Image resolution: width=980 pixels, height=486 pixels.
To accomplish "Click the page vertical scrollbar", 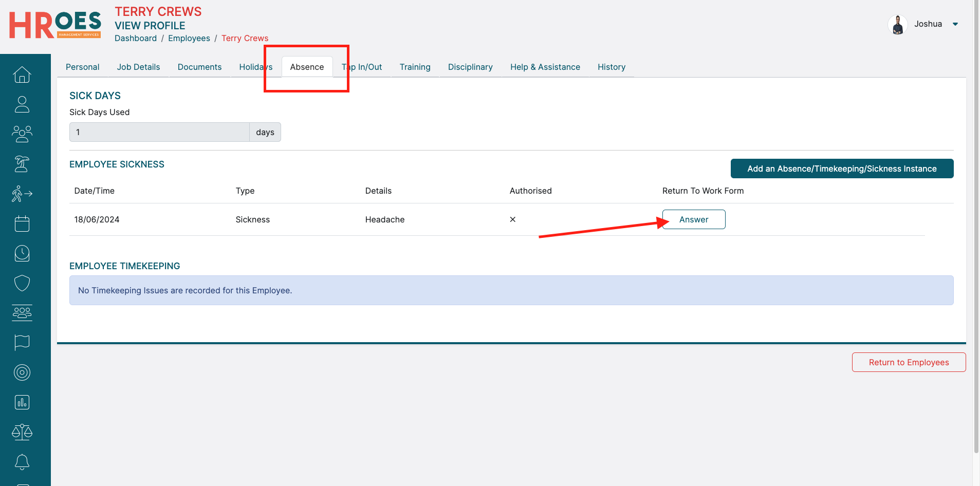I will 976,226.
